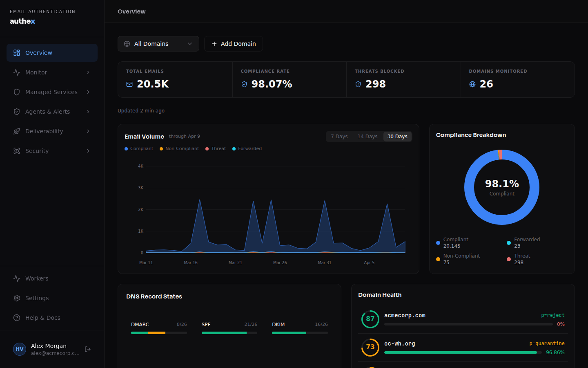Expand the Deliverability submenu chevron
Viewport: 588px width, 368px height.
(x=88, y=131)
